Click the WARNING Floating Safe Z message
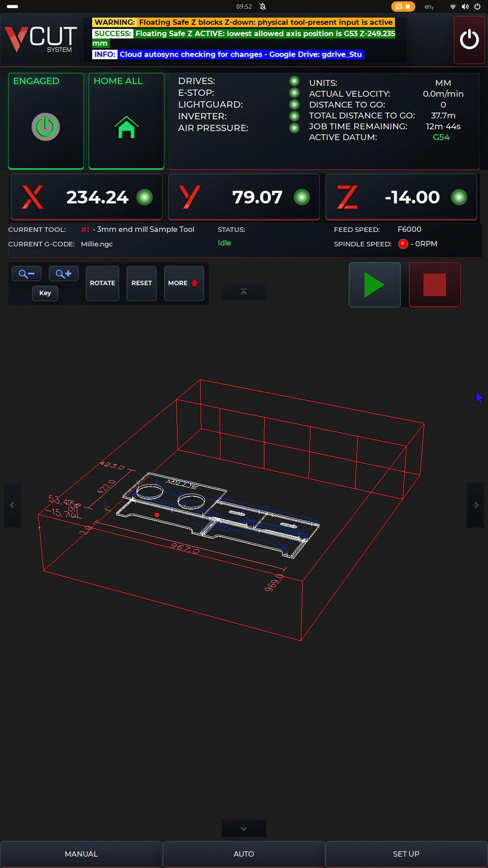Viewport: 488px width, 868px height. coord(244,22)
